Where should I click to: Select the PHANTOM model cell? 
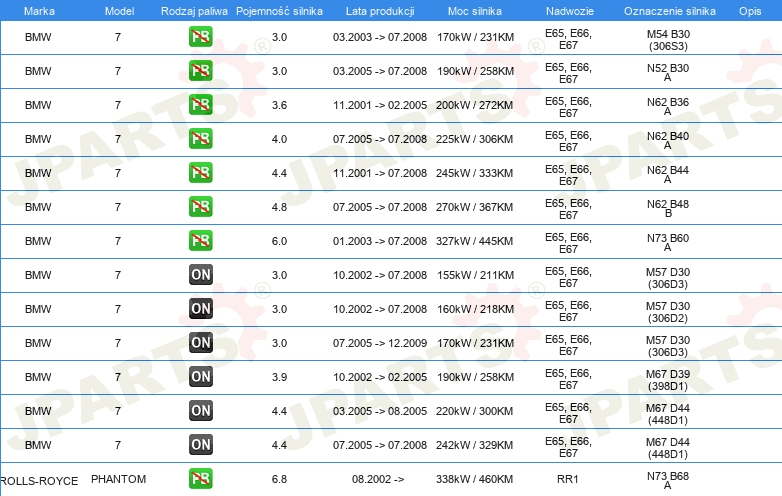tap(118, 479)
